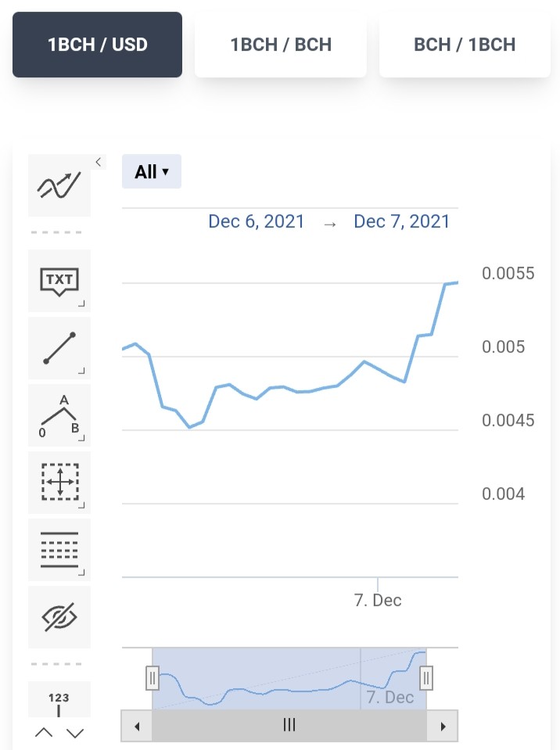Click the Dec 6, 2021 start date

click(x=256, y=221)
